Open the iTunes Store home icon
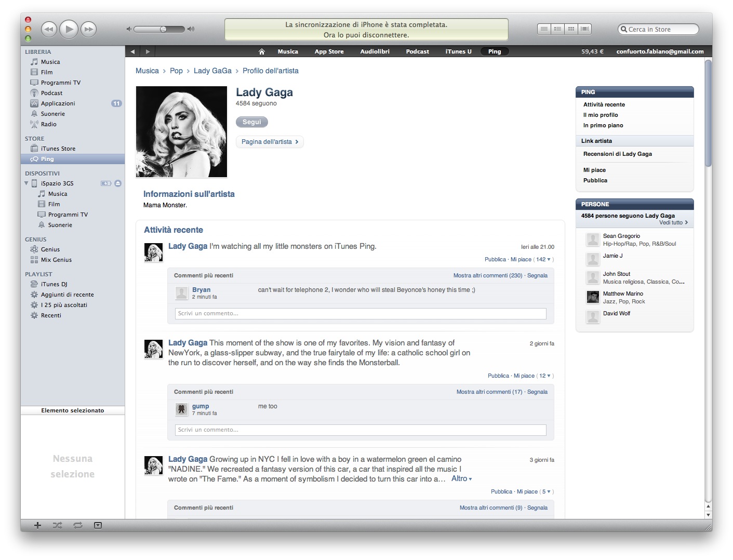 262,51
